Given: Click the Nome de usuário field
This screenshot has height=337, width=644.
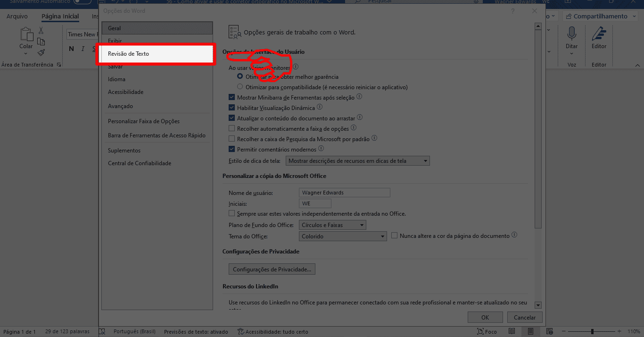Looking at the screenshot, I should point(345,193).
